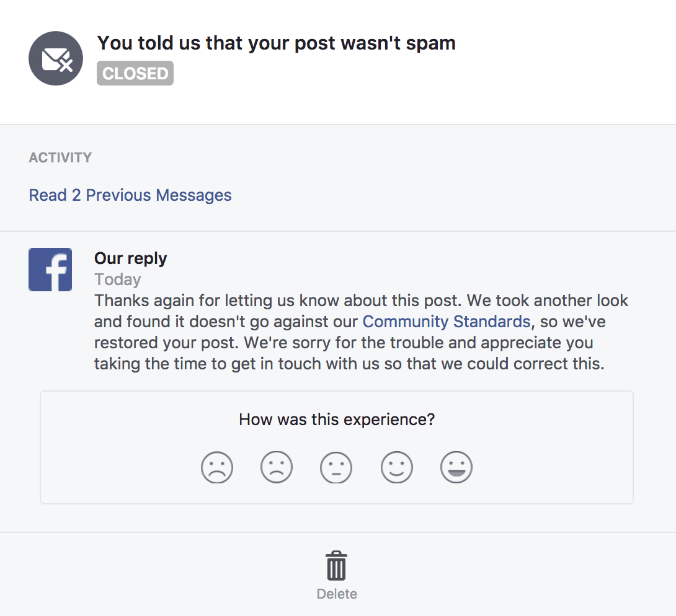Select the slightly frowning face rating
Image resolution: width=676 pixels, height=616 pixels.
point(277,467)
